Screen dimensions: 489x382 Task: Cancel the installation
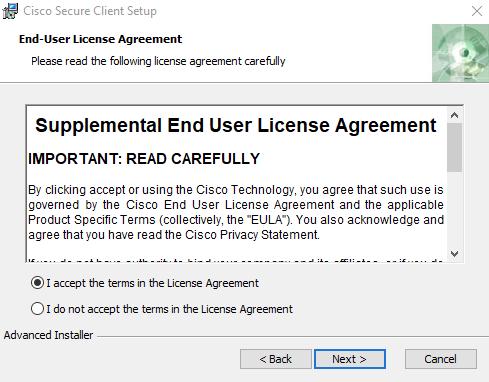point(441,359)
